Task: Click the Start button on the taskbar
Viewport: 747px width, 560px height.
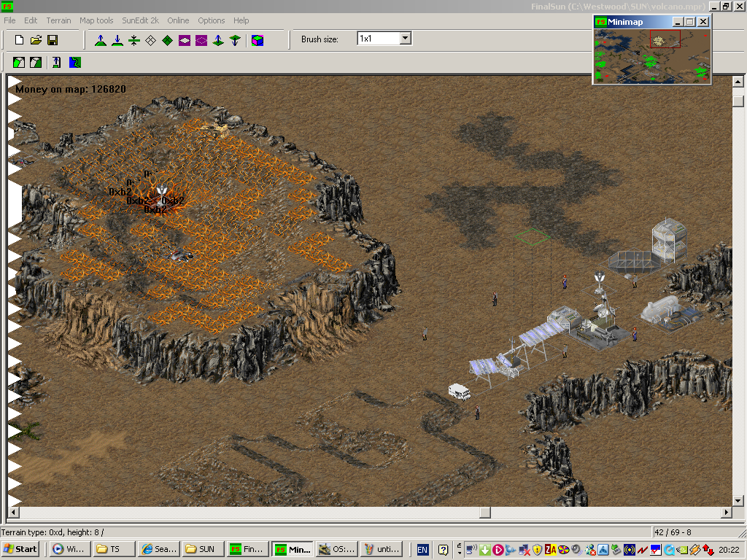Action: coord(20,549)
